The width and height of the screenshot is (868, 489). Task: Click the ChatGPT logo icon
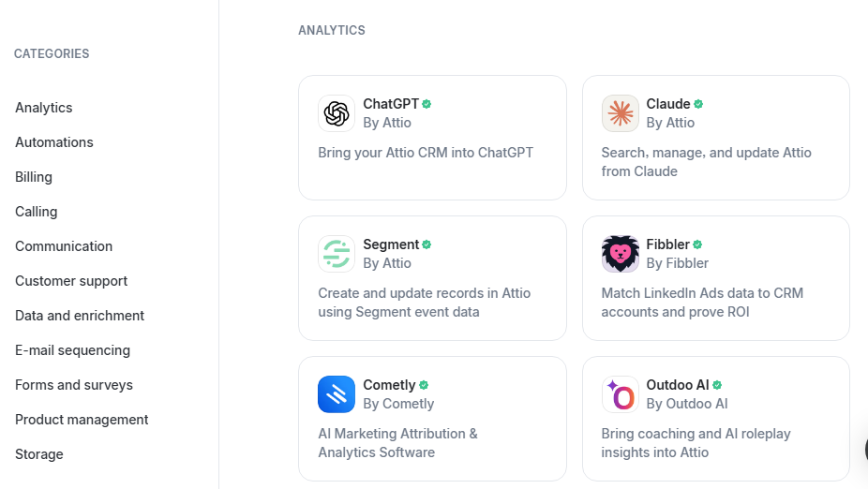pyautogui.click(x=336, y=113)
